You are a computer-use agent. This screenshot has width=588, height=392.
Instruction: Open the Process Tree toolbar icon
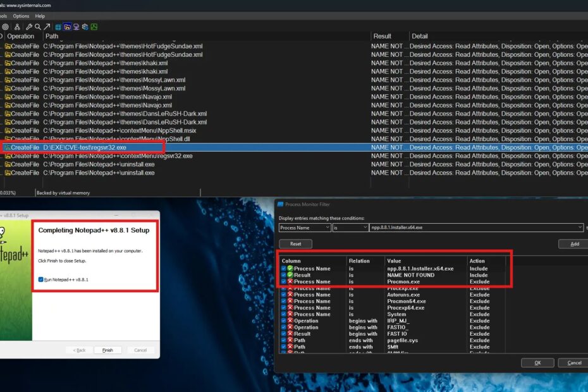(x=17, y=27)
